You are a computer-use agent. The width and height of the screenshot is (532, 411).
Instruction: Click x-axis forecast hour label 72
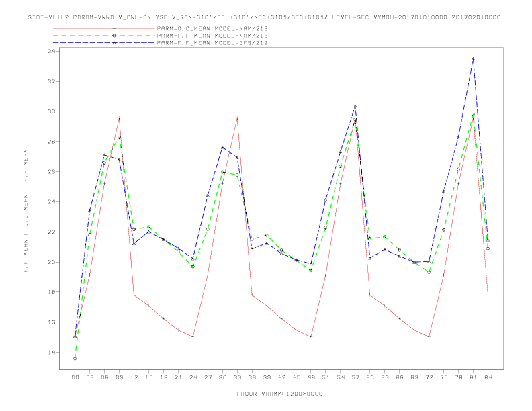(x=429, y=377)
